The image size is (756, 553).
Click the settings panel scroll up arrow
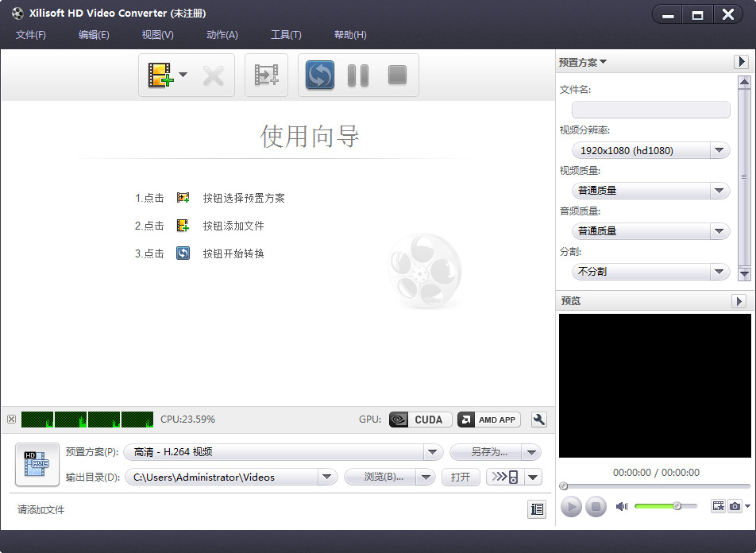point(744,83)
